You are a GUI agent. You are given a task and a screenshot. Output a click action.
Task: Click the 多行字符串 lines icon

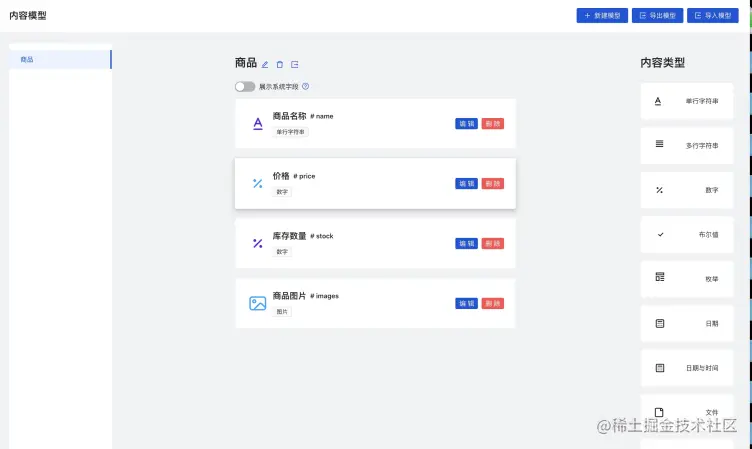tap(659, 144)
